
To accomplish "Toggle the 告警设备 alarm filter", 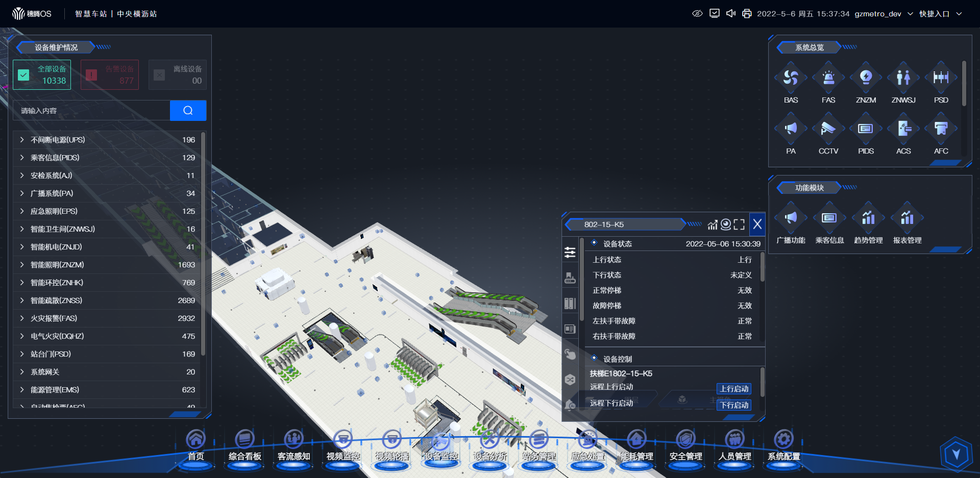I will (91, 75).
